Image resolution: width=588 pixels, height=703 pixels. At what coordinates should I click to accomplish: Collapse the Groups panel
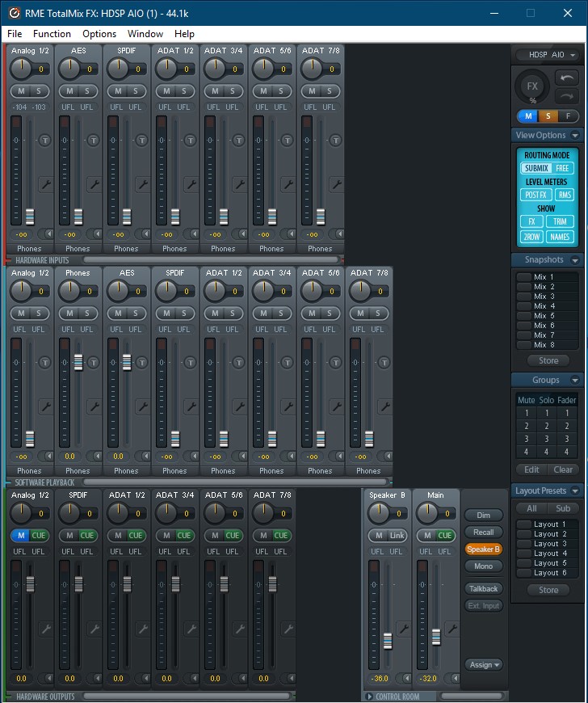click(x=575, y=381)
